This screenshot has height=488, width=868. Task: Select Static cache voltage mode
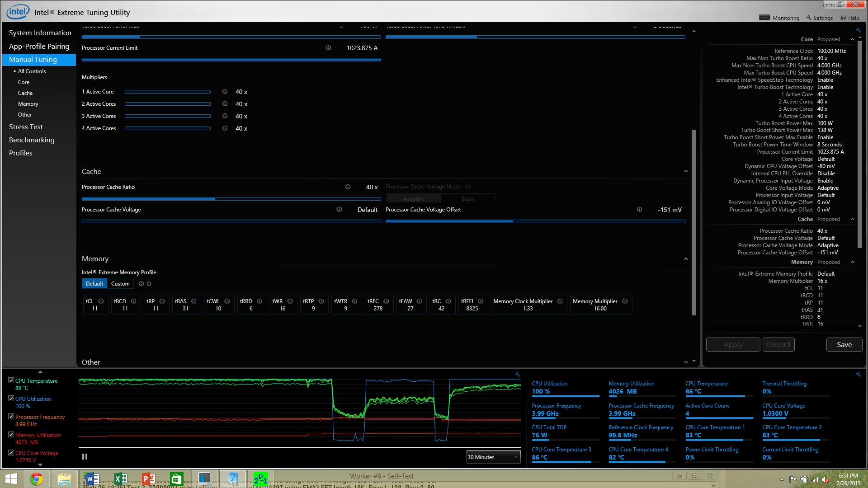point(468,199)
